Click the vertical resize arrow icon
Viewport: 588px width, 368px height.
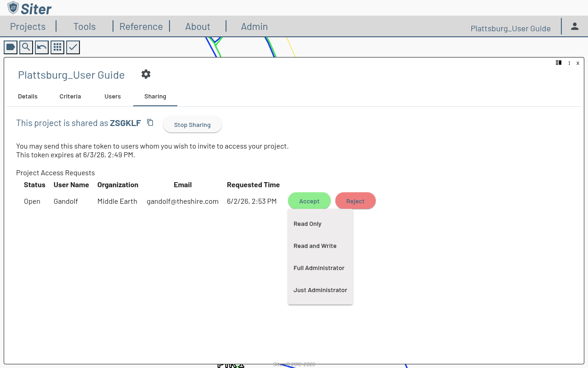coord(569,63)
